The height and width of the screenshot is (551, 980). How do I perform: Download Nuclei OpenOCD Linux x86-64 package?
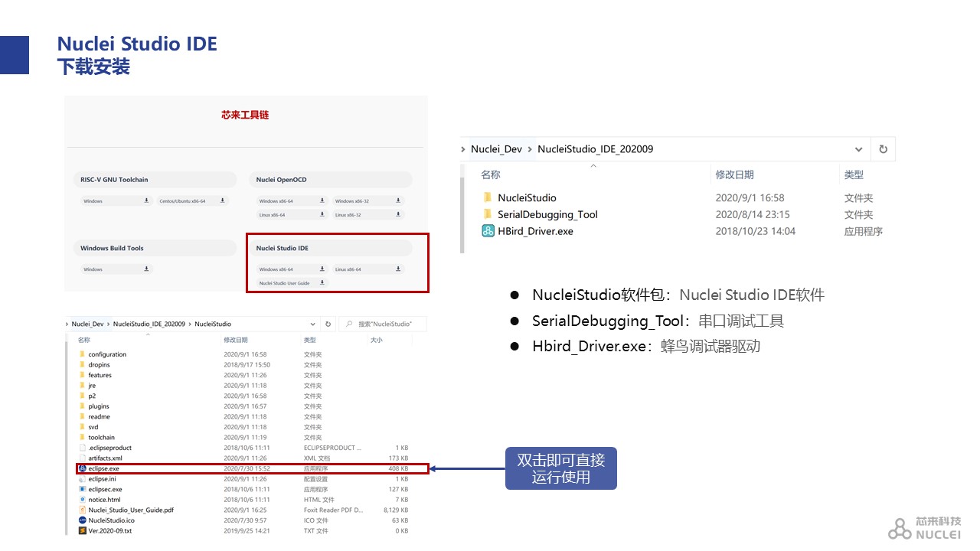pyautogui.click(x=322, y=215)
